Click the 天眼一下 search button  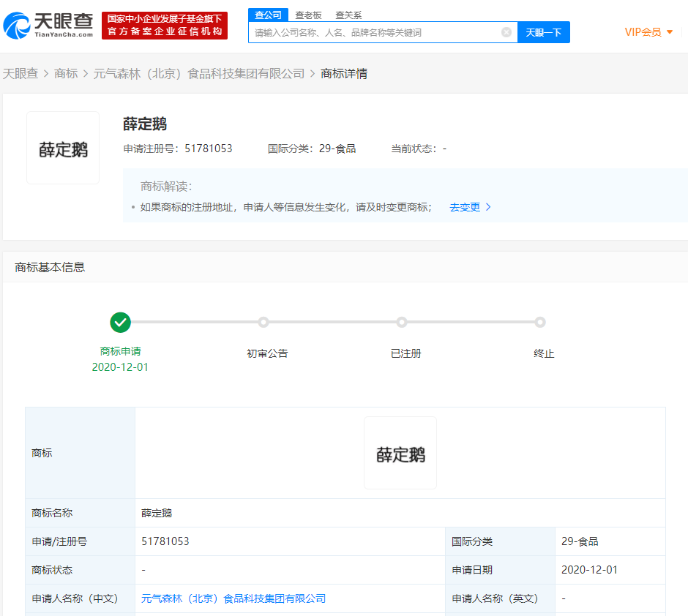point(544,32)
